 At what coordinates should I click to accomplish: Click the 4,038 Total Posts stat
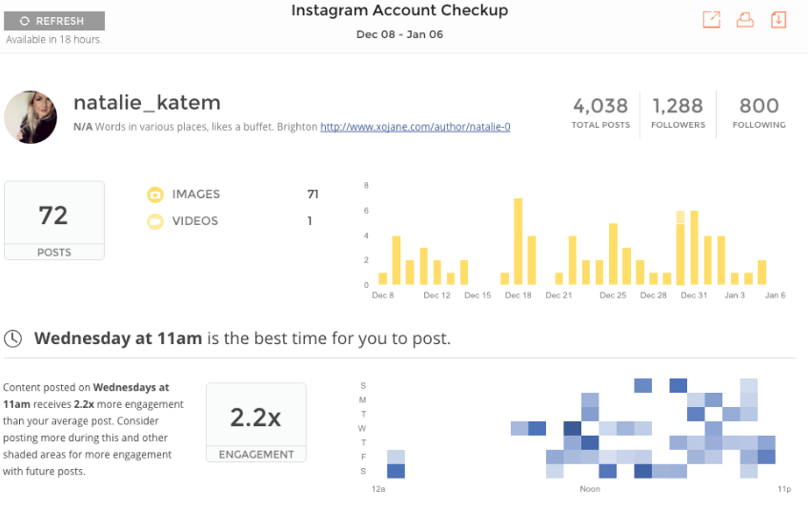point(599,112)
